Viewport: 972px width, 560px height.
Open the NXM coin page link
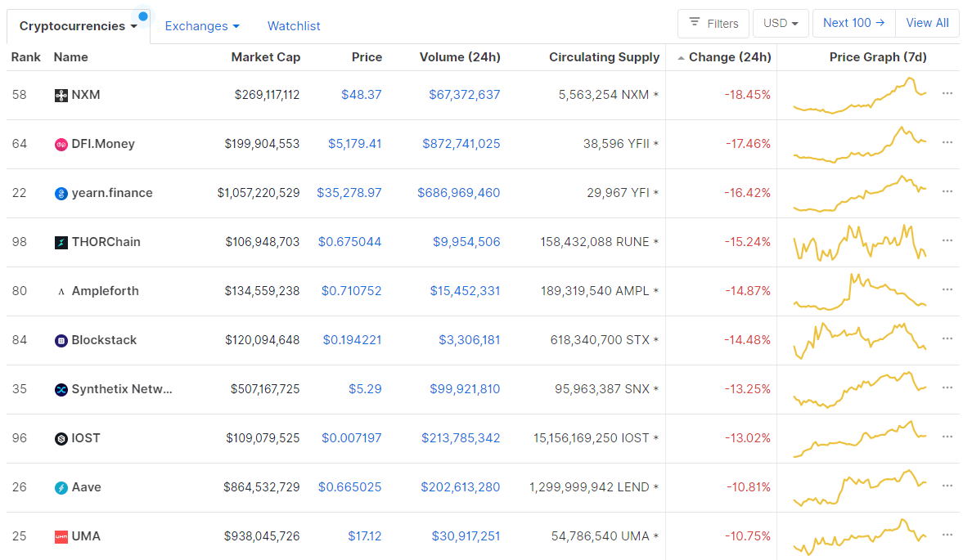[x=86, y=95]
